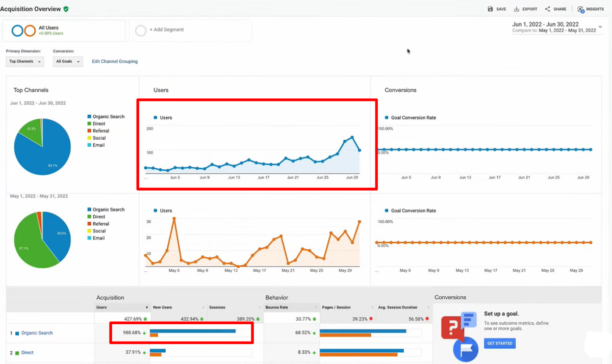Click the empty Add Segment circle
This screenshot has height=364, width=612.
(x=141, y=31)
